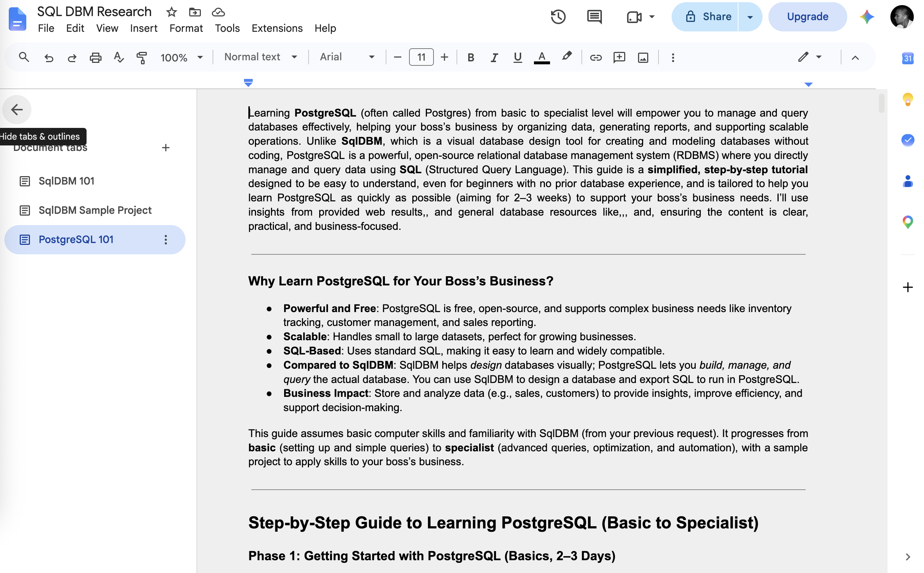
Task: Click the Upgrade button
Action: point(807,17)
